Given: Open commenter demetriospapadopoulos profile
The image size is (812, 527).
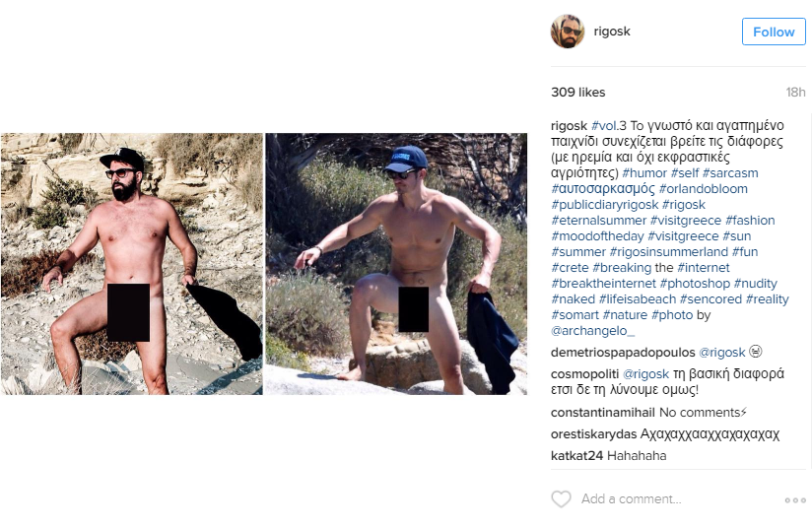Looking at the screenshot, I should click(x=623, y=353).
